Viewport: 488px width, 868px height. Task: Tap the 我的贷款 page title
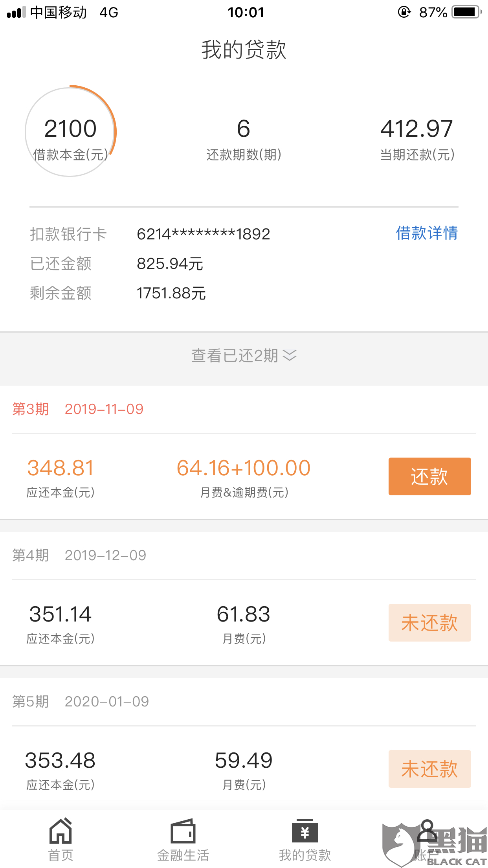point(244,50)
